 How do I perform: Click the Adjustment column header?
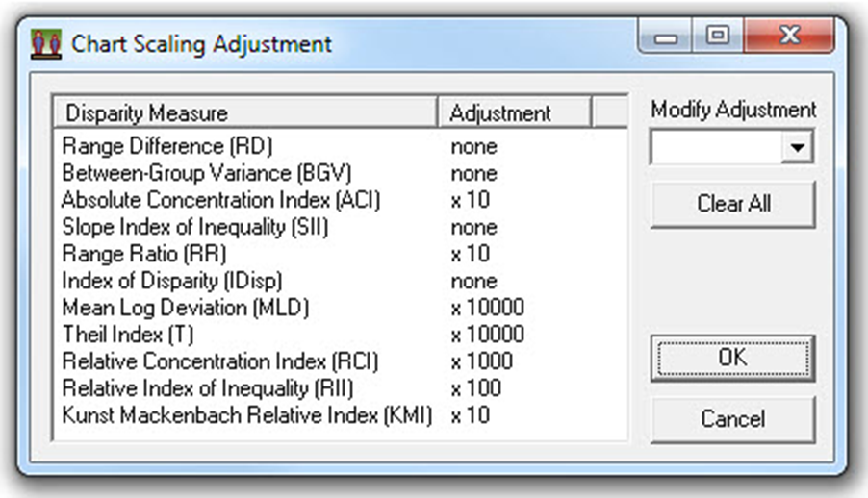pyautogui.click(x=514, y=112)
